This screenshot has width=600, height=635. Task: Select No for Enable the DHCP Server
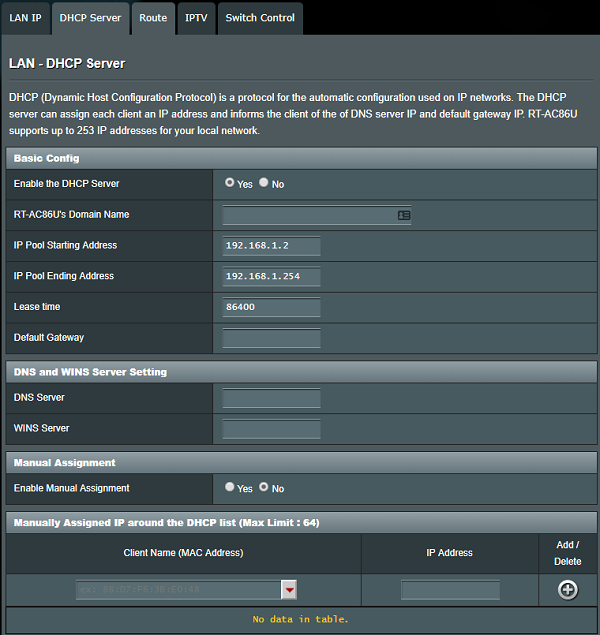264,183
